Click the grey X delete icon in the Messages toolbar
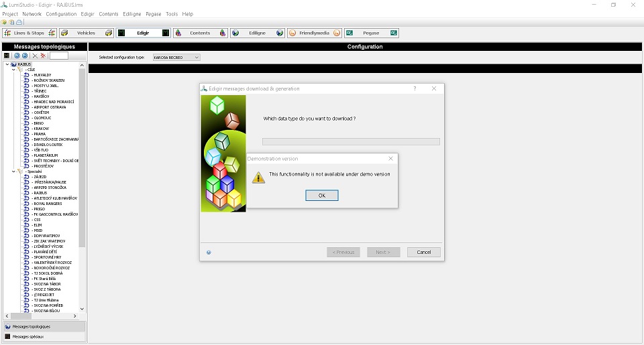 pyautogui.click(x=35, y=56)
